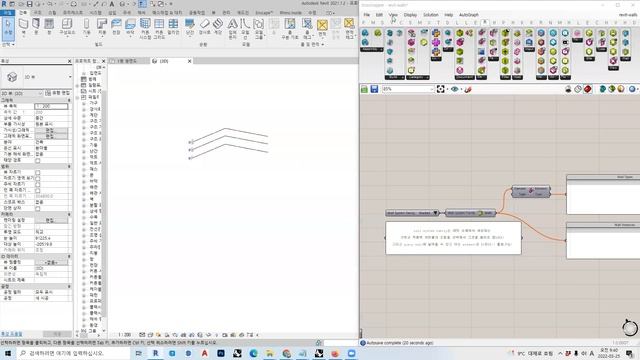The width and height of the screenshot is (640, 360).
Task: Select the Model Text tool
Action: coord(232,29)
